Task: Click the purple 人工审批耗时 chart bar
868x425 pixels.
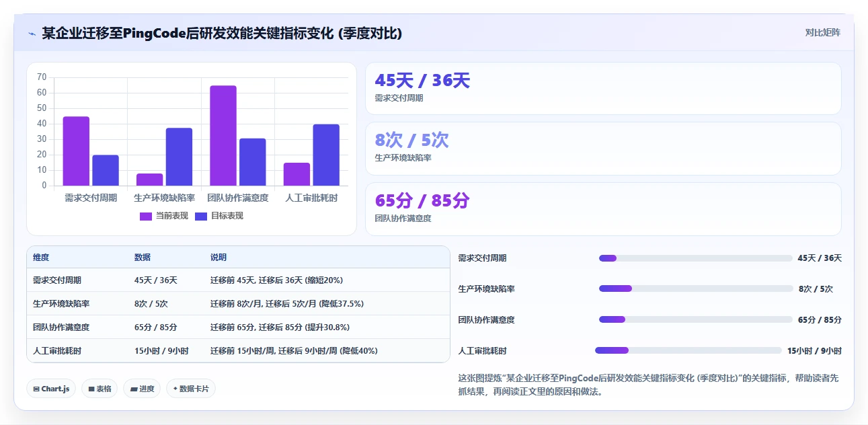Action: point(297,174)
